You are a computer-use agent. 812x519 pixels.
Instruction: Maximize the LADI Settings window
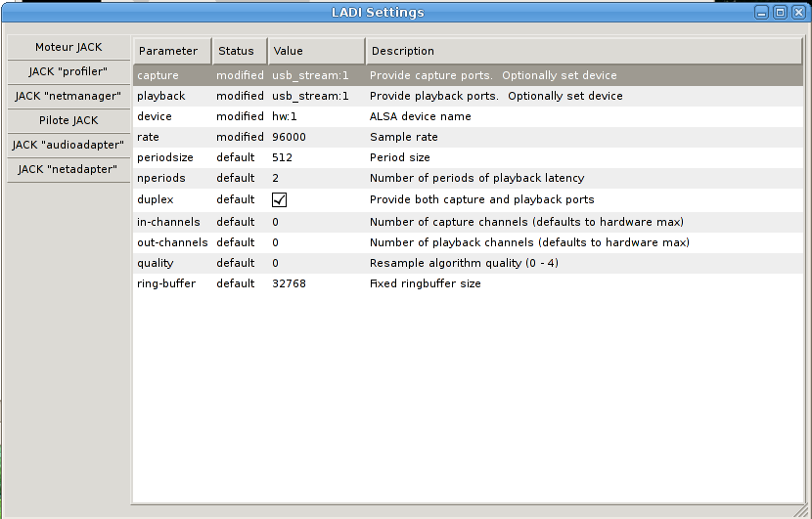(780, 13)
